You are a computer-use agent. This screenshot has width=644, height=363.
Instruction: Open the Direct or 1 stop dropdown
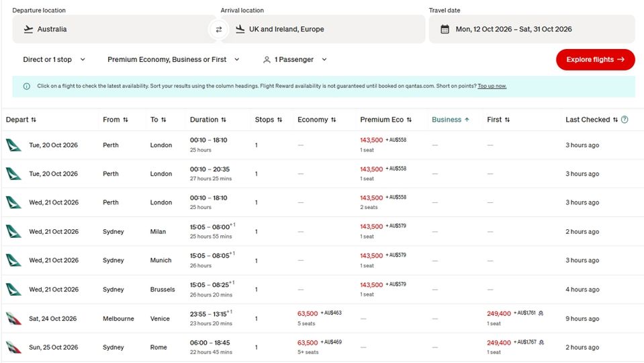[54, 60]
